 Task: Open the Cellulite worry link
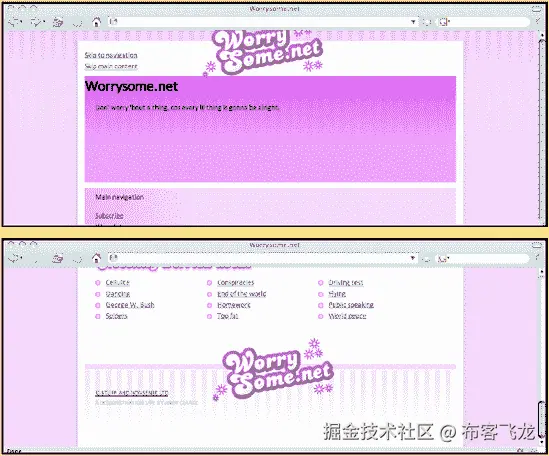[118, 282]
